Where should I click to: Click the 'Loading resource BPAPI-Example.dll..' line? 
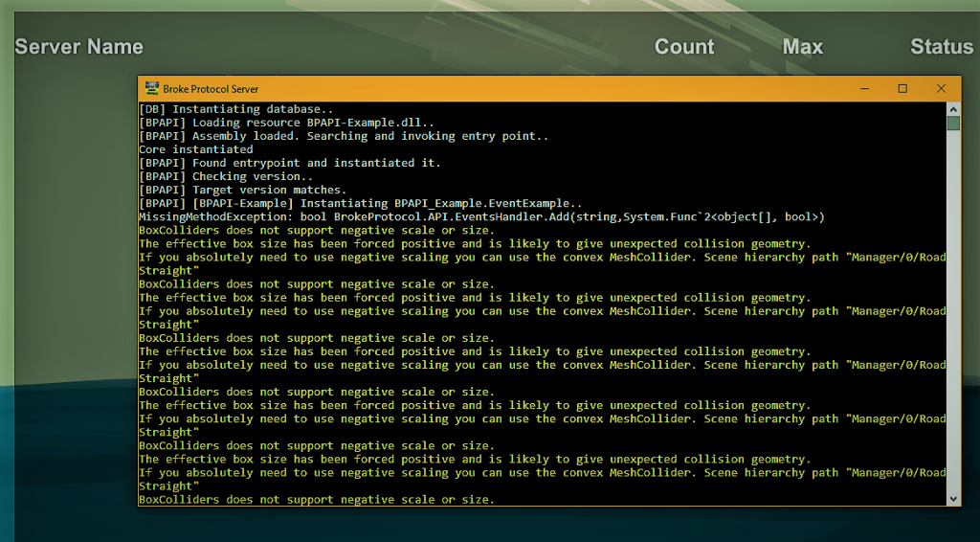(286, 123)
